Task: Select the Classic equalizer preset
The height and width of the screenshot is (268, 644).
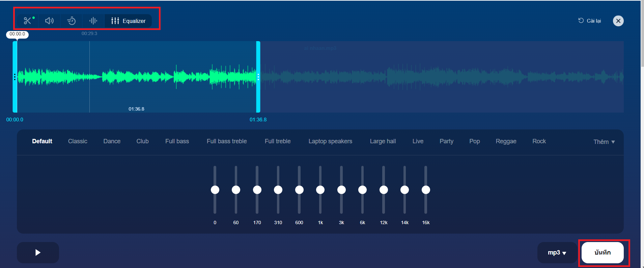Action: coord(78,141)
